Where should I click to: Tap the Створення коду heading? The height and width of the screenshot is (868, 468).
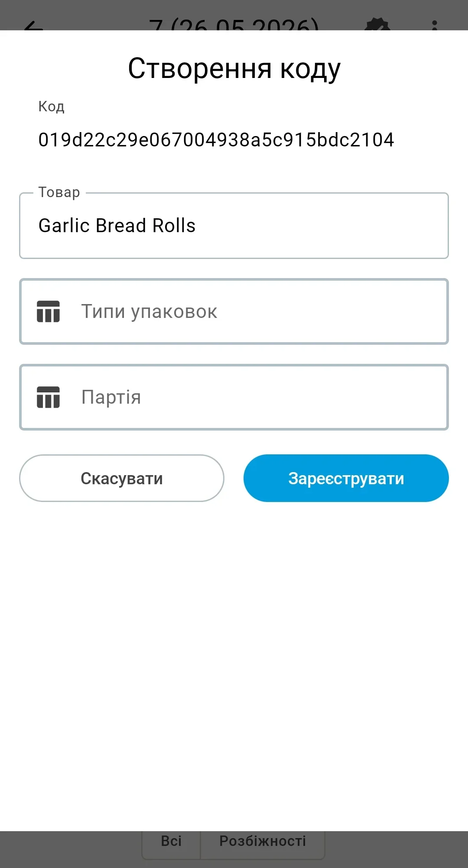coord(234,69)
